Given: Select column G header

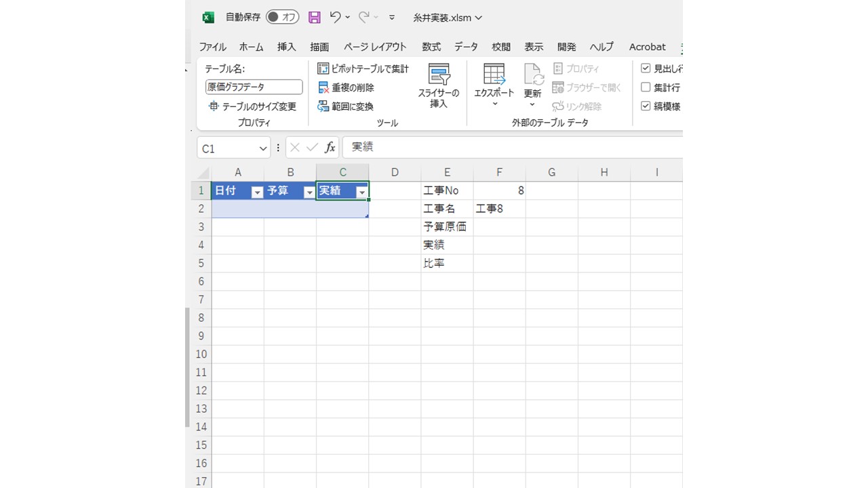Looking at the screenshot, I should tap(552, 172).
